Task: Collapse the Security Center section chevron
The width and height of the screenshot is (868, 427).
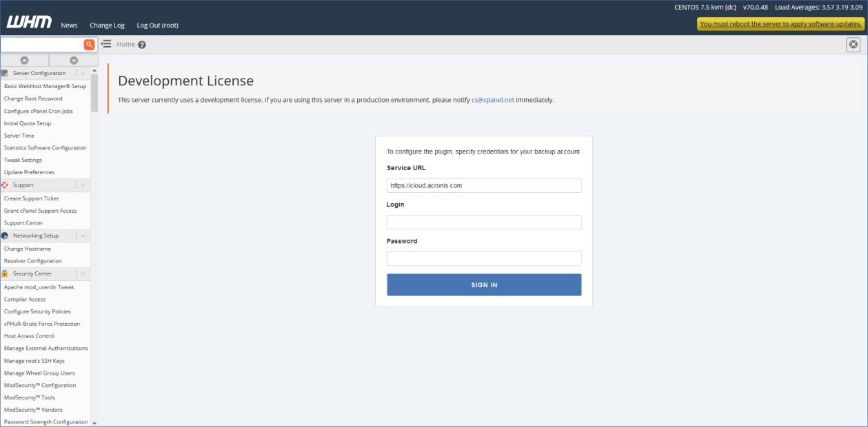Action: [x=83, y=273]
